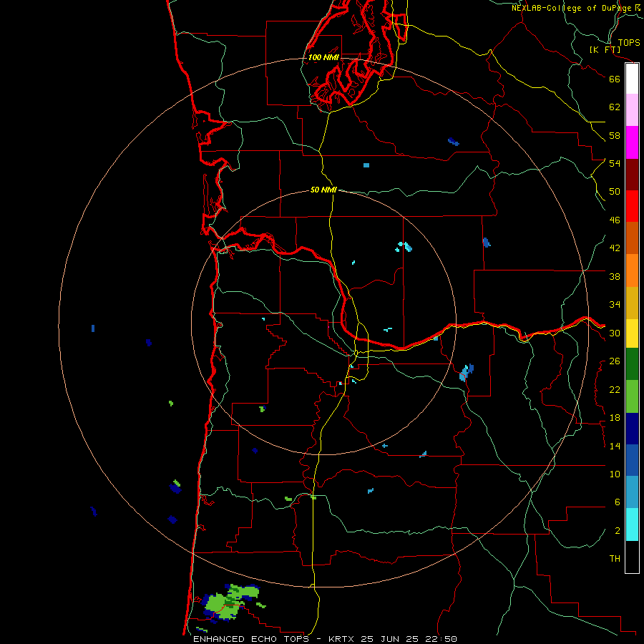Click the dark orange 42-46 kft legend swatch
This screenshot has width=644, height=644.
coord(632,238)
